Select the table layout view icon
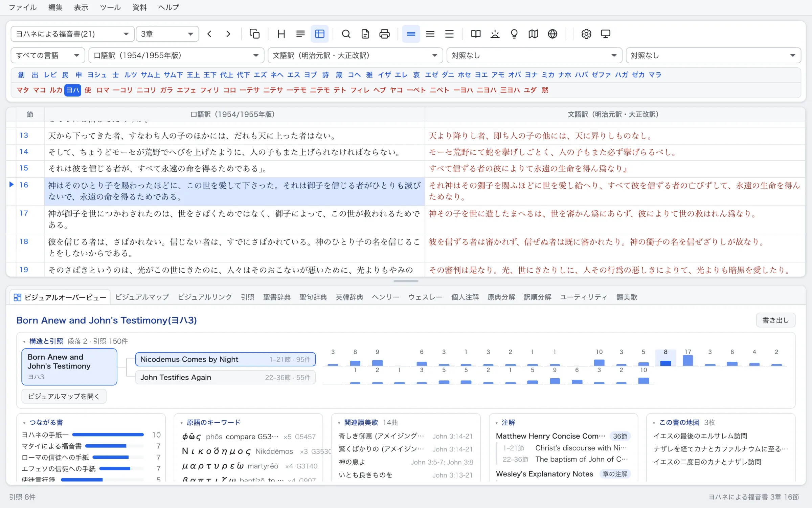This screenshot has width=812, height=508. click(320, 34)
